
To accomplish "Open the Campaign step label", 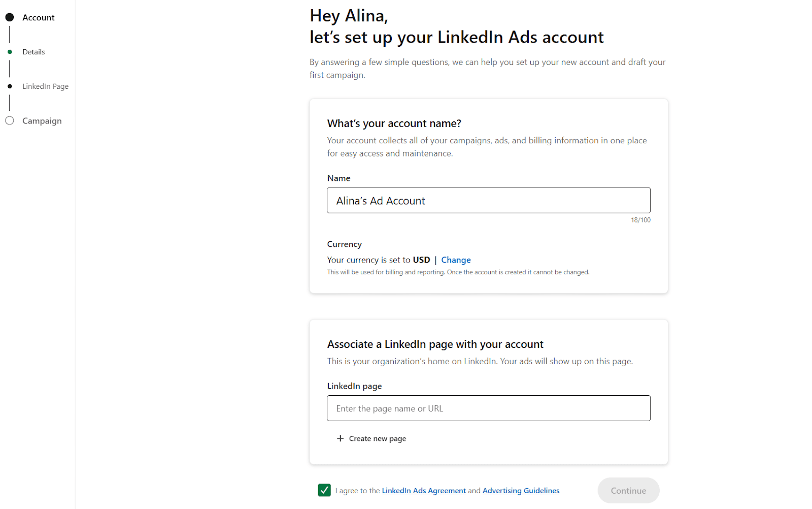I will tap(42, 121).
